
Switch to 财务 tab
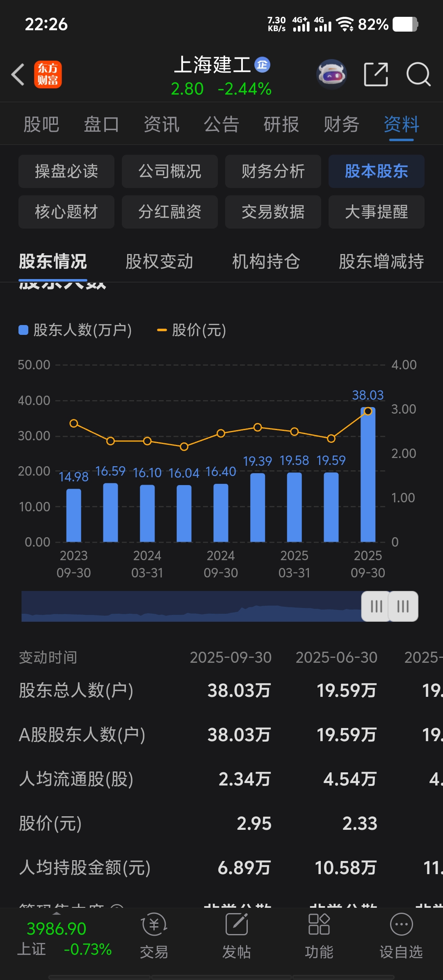pos(341,124)
